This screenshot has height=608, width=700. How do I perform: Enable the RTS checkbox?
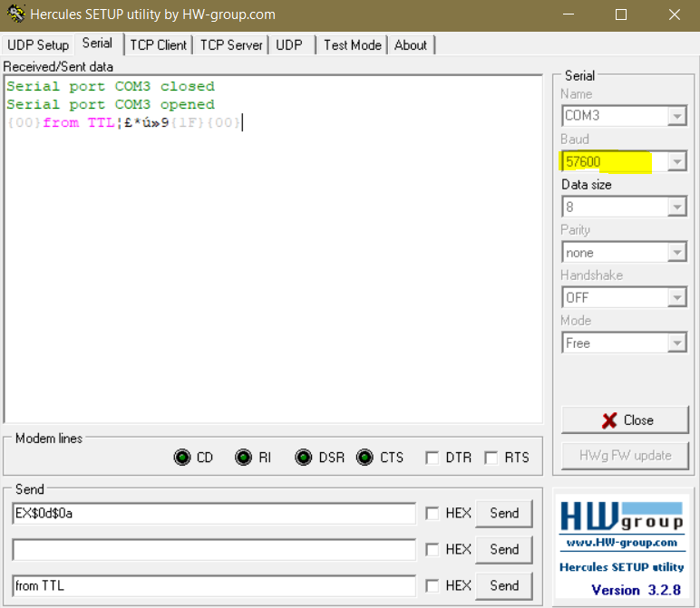(491, 458)
